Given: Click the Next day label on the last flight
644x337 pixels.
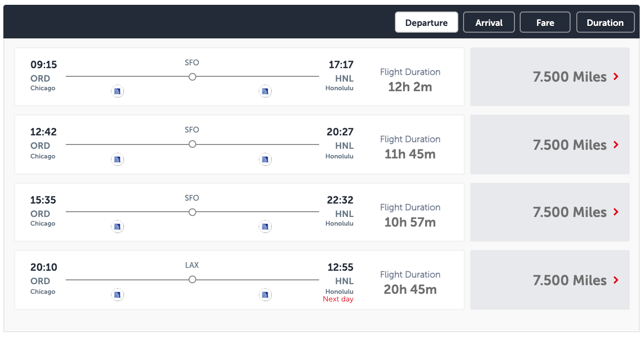Looking at the screenshot, I should point(338,299).
